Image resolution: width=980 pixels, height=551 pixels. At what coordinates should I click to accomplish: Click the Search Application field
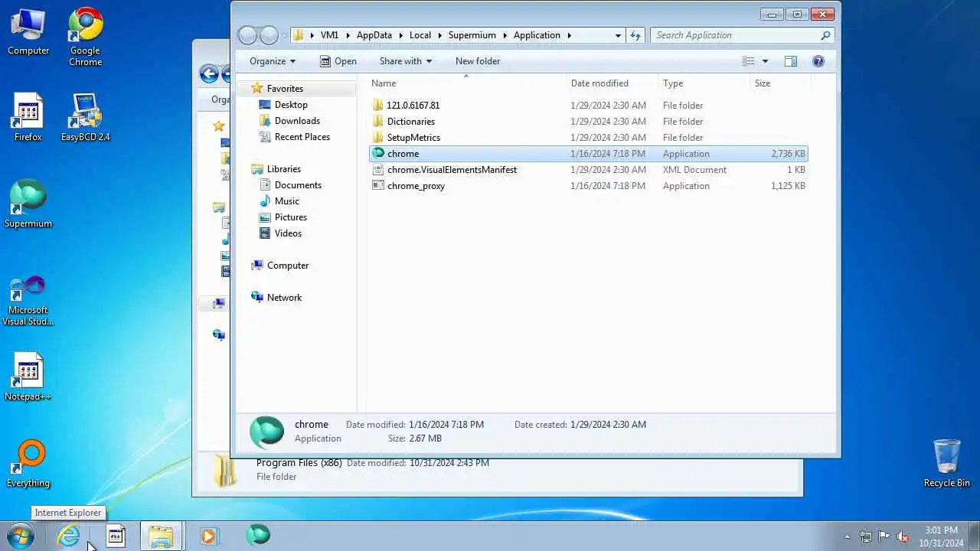[742, 35]
